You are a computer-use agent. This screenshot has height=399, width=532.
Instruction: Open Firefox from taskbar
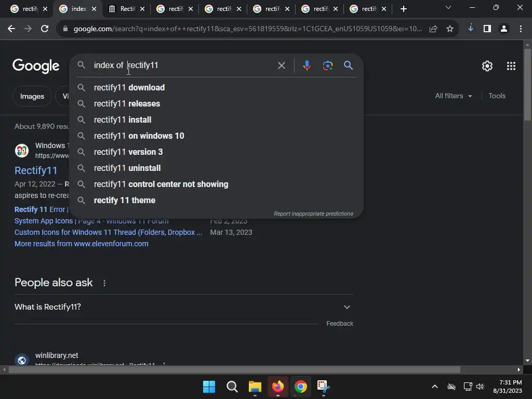278,387
